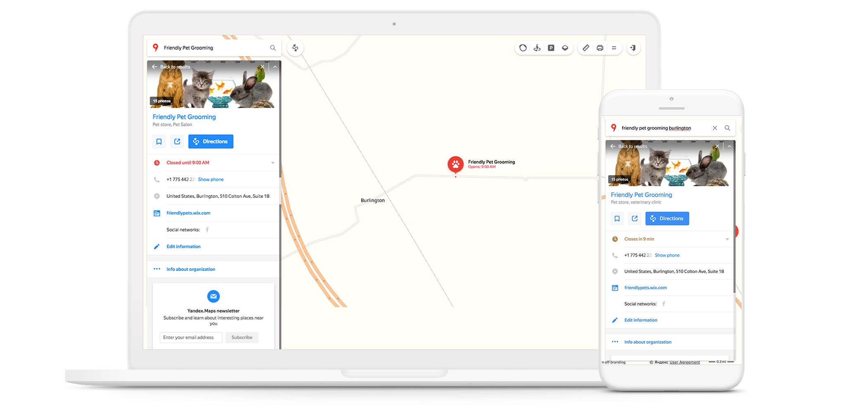Open the map layers menu
Screen dimensions: 868x413
coord(565,48)
